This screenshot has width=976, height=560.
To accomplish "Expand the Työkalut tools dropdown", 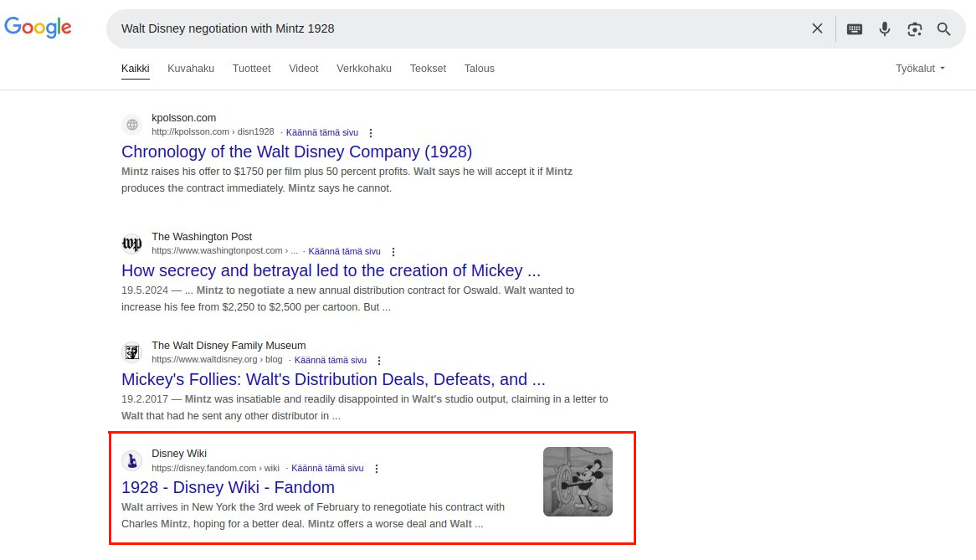I will click(x=920, y=69).
